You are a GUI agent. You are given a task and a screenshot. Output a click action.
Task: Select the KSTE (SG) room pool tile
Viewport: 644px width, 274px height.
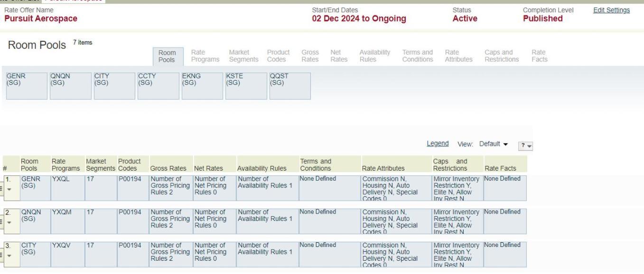point(246,86)
